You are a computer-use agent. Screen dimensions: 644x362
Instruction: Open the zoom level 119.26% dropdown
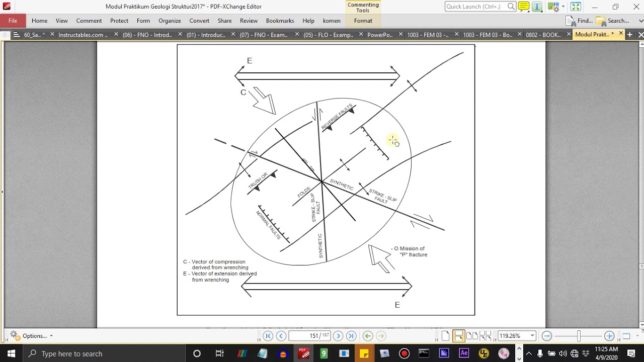[532, 336]
